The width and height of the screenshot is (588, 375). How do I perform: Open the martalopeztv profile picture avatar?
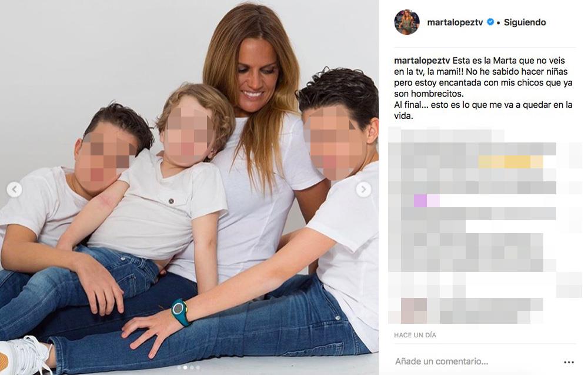tap(407, 22)
